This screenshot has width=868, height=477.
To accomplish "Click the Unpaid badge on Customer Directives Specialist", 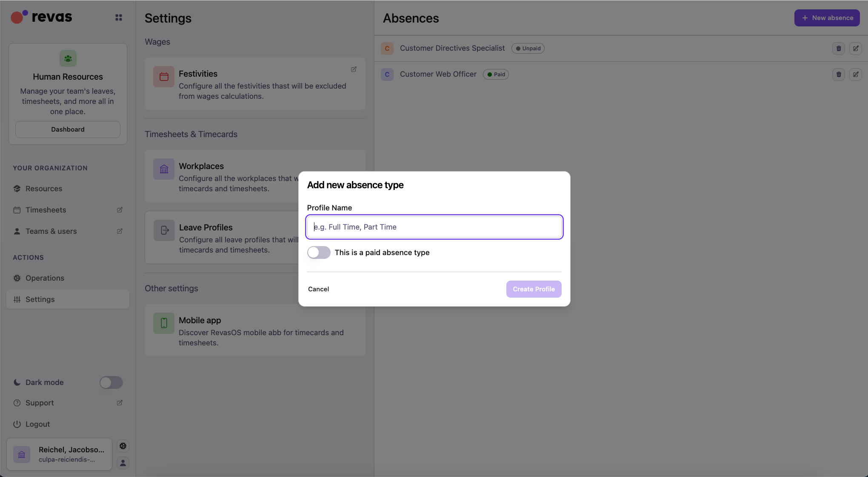I will [x=528, y=48].
